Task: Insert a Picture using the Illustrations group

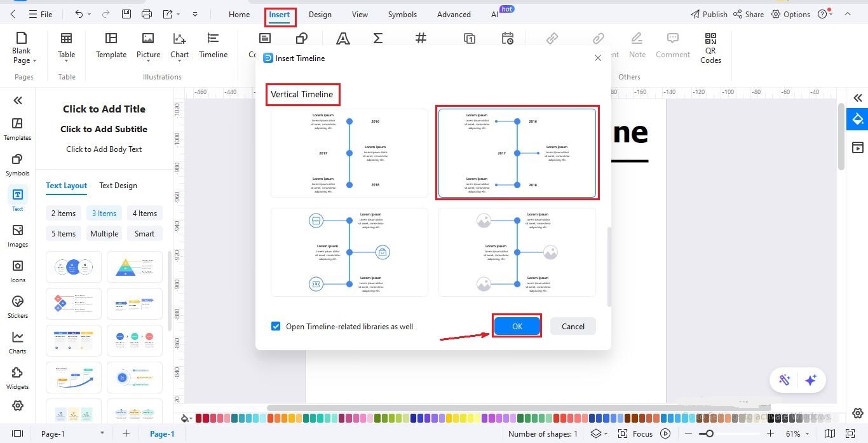Action: 148,46
